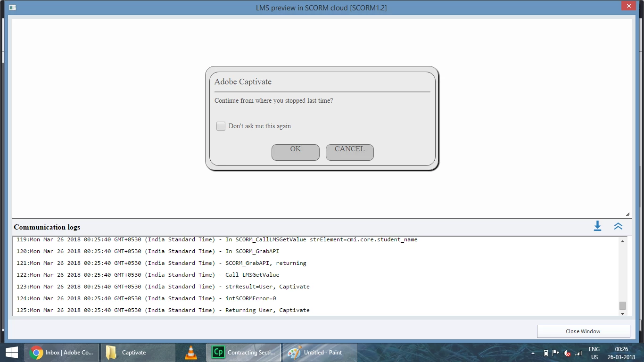Open the network signal tray icon
644x362 pixels.
(578, 353)
